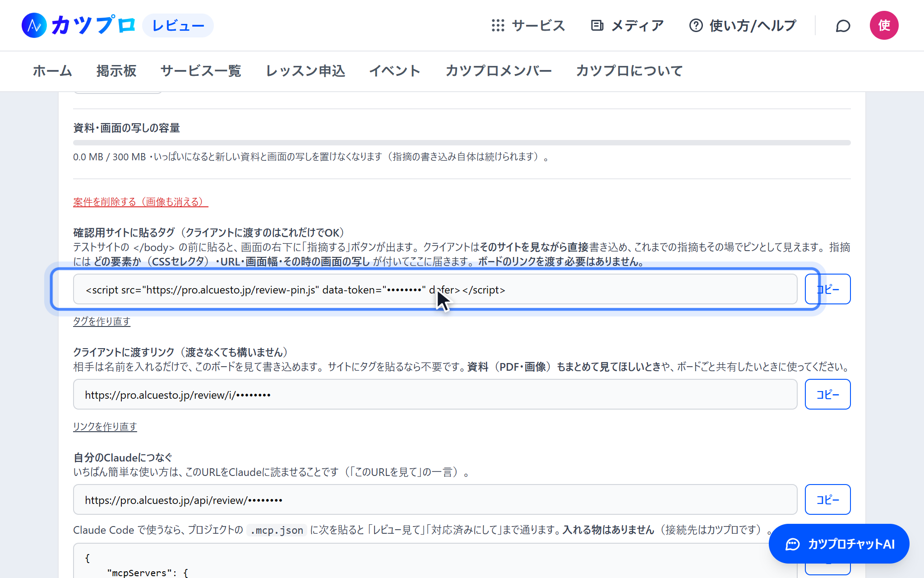Copy the client review link
This screenshot has width=924, height=578.
(827, 394)
